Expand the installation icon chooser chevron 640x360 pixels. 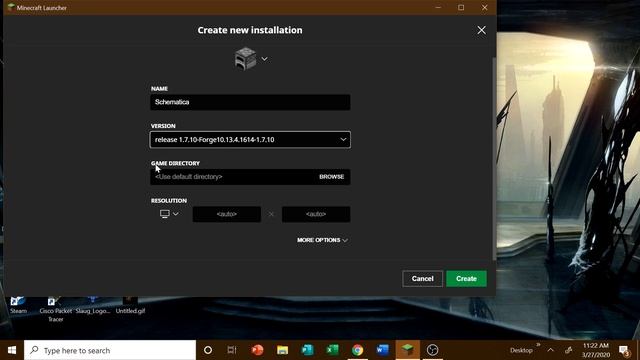click(x=264, y=59)
